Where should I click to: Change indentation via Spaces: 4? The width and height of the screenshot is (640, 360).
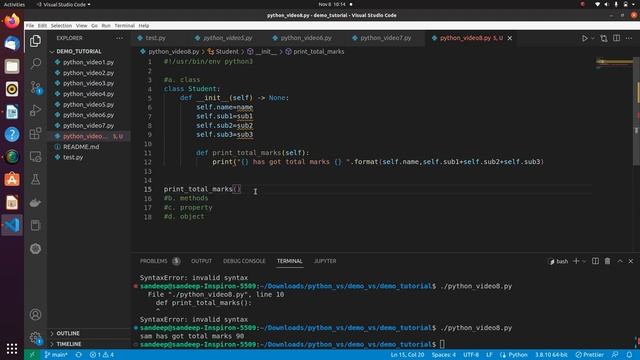pos(443,355)
